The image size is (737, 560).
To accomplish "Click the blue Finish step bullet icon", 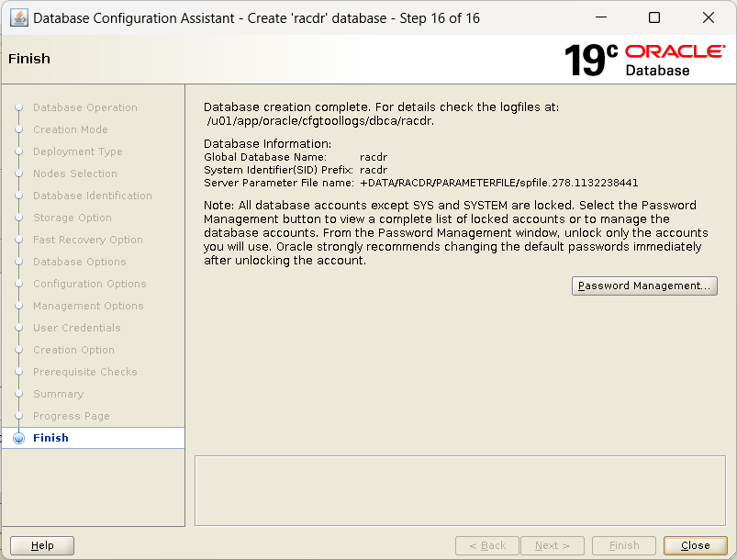I will point(18,438).
